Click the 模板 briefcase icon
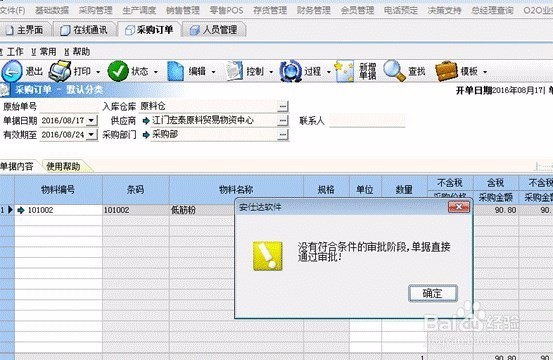 (446, 71)
